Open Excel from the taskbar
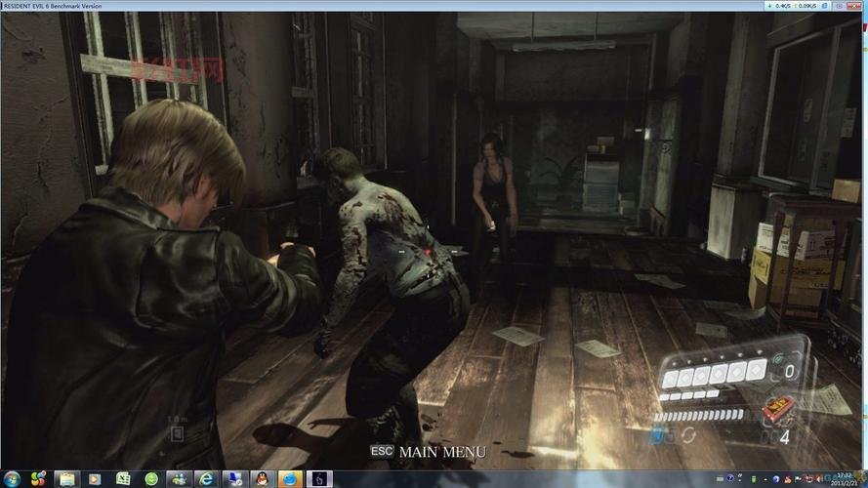The width and height of the screenshot is (868, 488). point(123,478)
